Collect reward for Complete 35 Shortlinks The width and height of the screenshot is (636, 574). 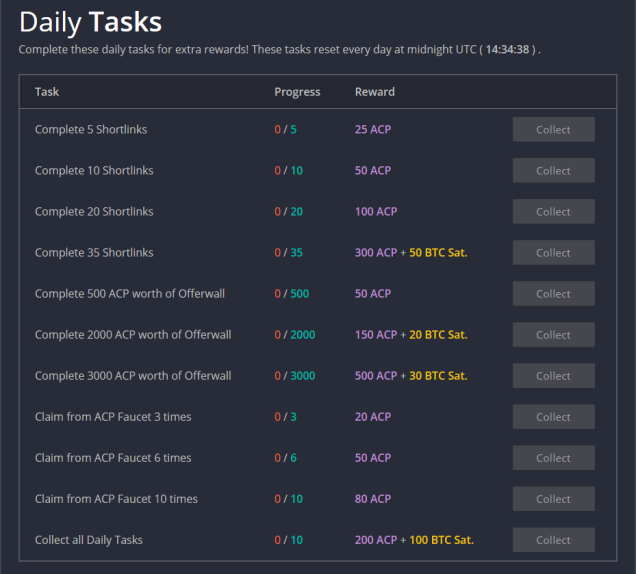click(554, 252)
